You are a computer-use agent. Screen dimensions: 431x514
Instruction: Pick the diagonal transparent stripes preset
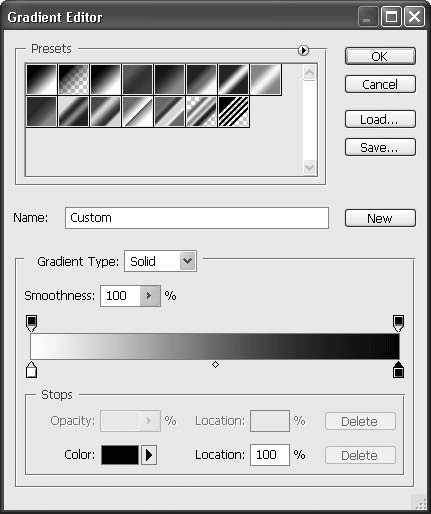tap(234, 111)
